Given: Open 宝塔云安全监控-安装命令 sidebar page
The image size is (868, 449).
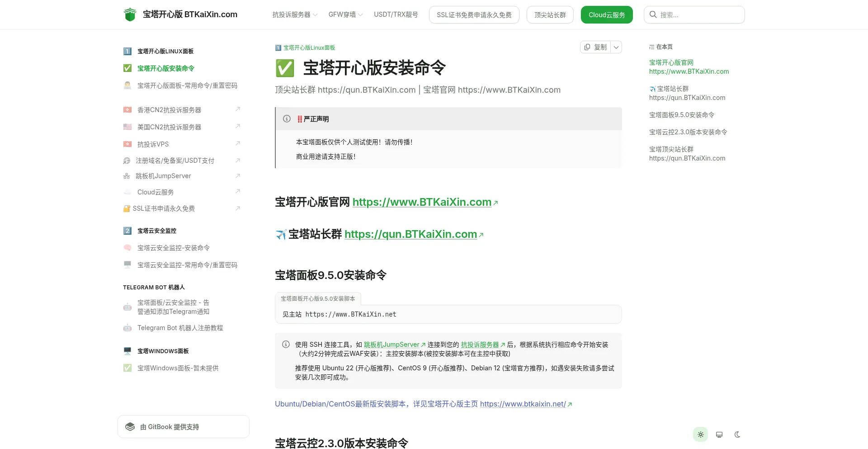Looking at the screenshot, I should pyautogui.click(x=174, y=248).
